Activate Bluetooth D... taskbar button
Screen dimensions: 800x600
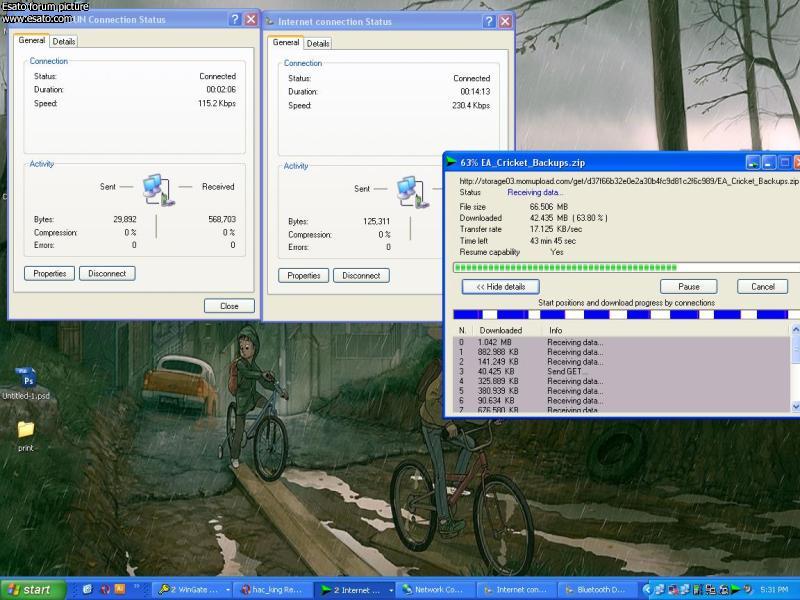coord(596,589)
